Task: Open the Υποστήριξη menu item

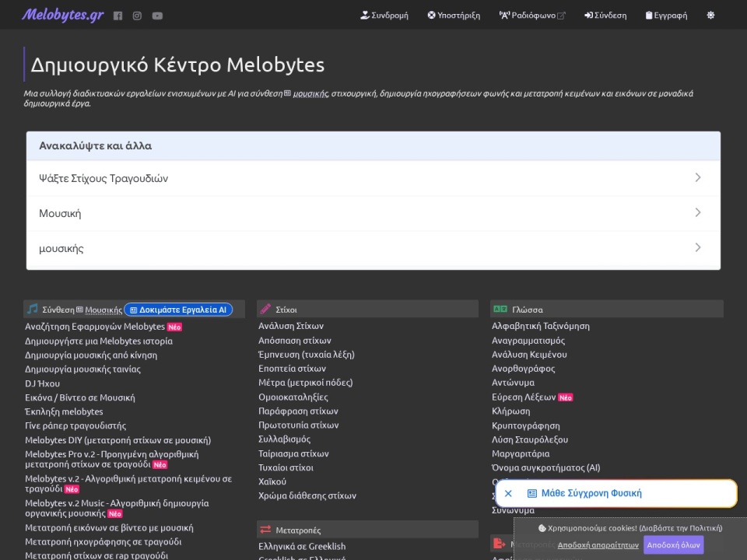Action: click(454, 16)
